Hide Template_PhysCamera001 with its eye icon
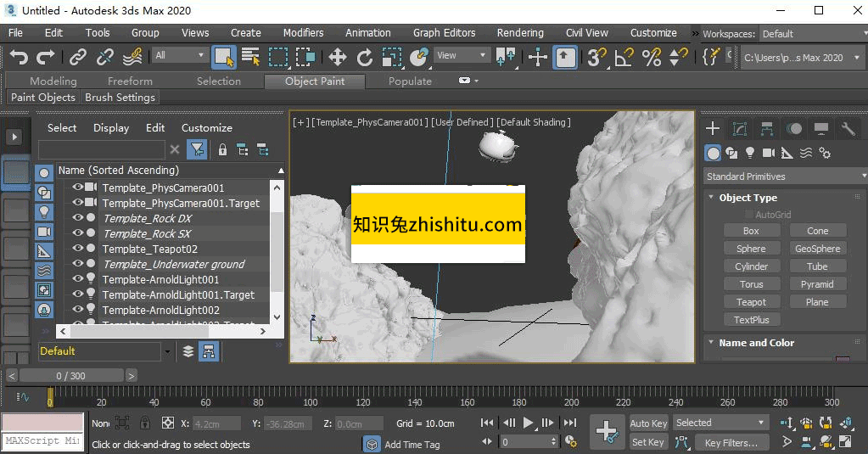 pyautogui.click(x=77, y=188)
